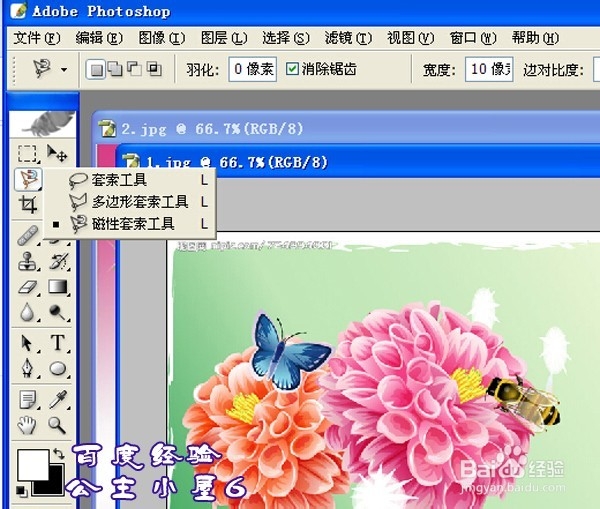Select the Gradient tool

58,287
